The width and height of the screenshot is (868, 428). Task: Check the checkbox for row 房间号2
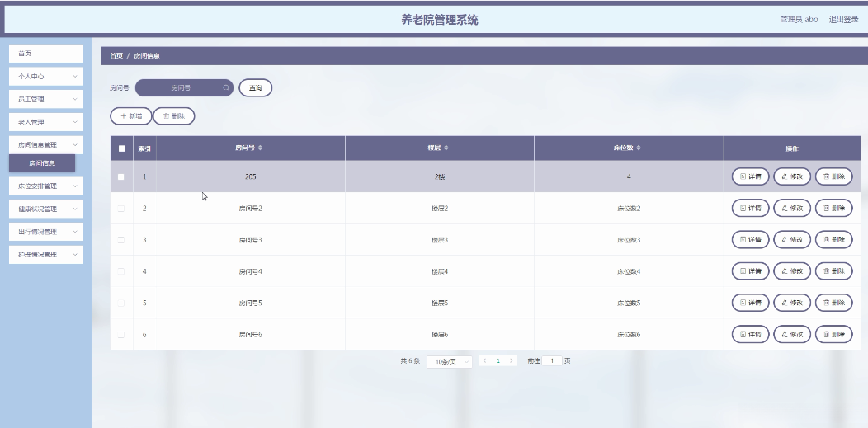click(x=121, y=209)
